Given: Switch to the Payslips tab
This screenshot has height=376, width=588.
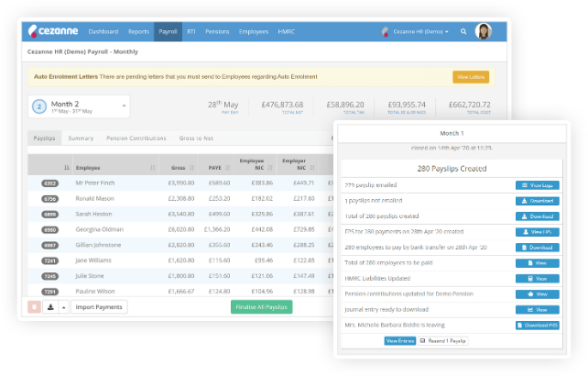Looking at the screenshot, I should pos(44,138).
